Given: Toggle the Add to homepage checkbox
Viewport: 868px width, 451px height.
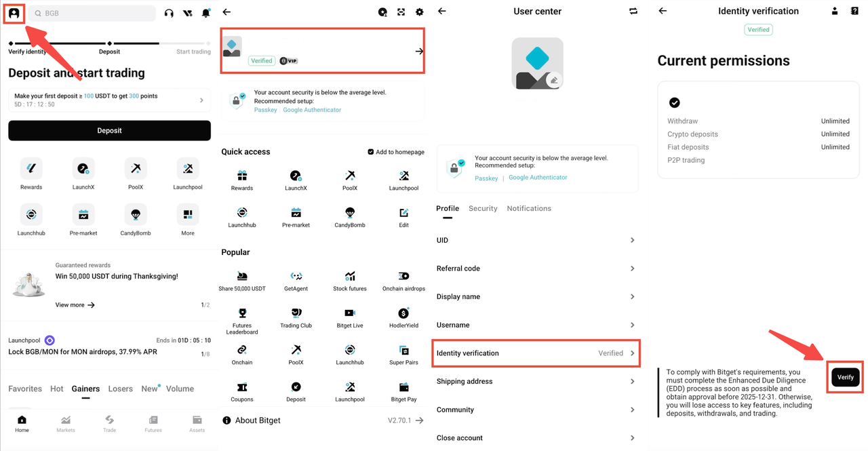Looking at the screenshot, I should click(370, 152).
